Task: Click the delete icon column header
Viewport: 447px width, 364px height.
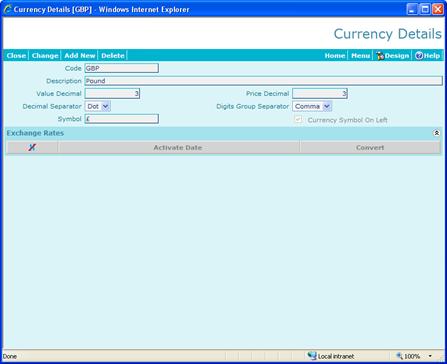Action: [x=32, y=147]
